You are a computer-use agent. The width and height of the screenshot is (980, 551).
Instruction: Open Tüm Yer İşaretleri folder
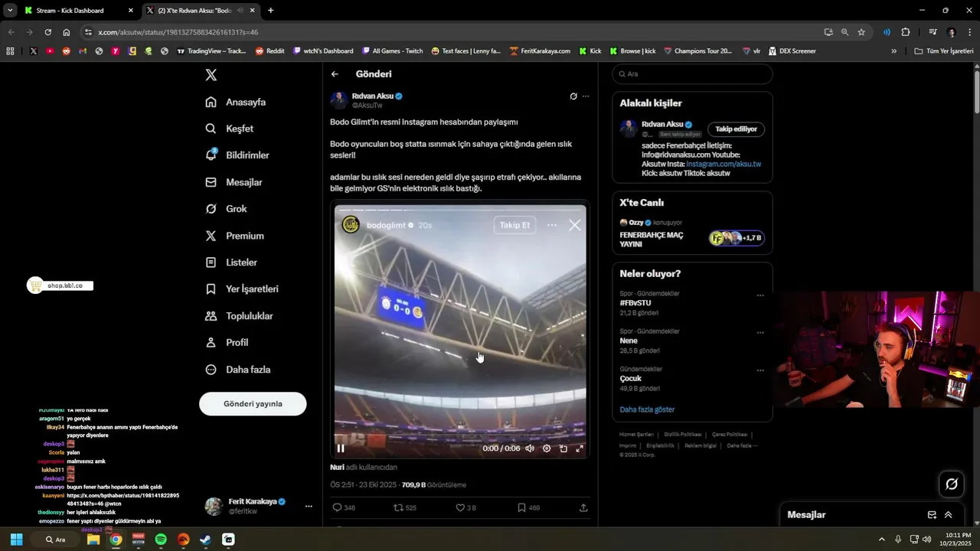[x=944, y=51]
